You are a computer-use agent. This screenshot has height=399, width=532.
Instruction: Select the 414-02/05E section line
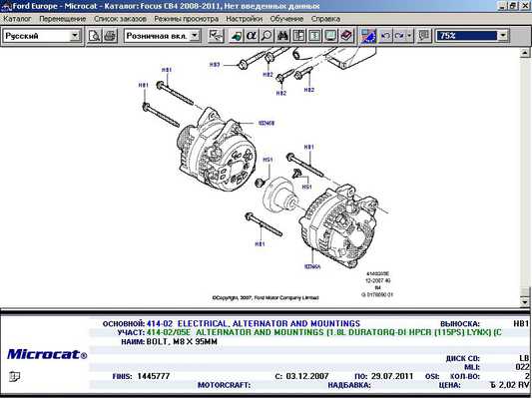pos(324,332)
